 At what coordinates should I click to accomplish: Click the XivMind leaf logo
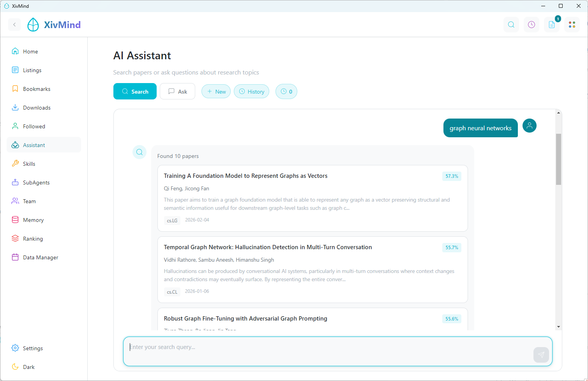pos(33,25)
